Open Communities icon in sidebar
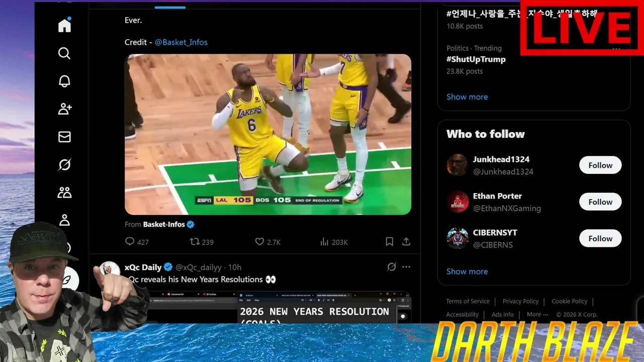The width and height of the screenshot is (644, 362). pyautogui.click(x=64, y=193)
